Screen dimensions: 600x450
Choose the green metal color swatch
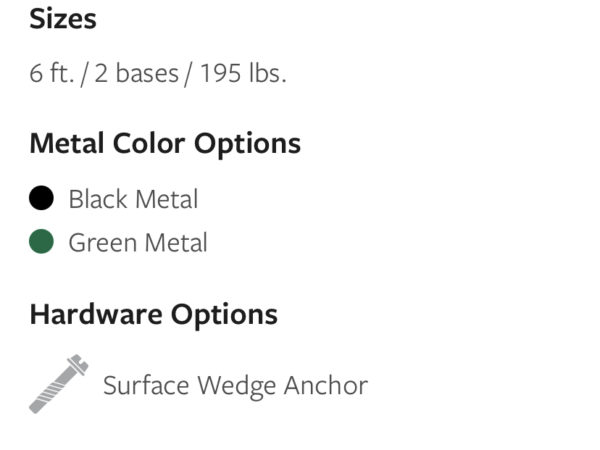[x=41, y=241]
